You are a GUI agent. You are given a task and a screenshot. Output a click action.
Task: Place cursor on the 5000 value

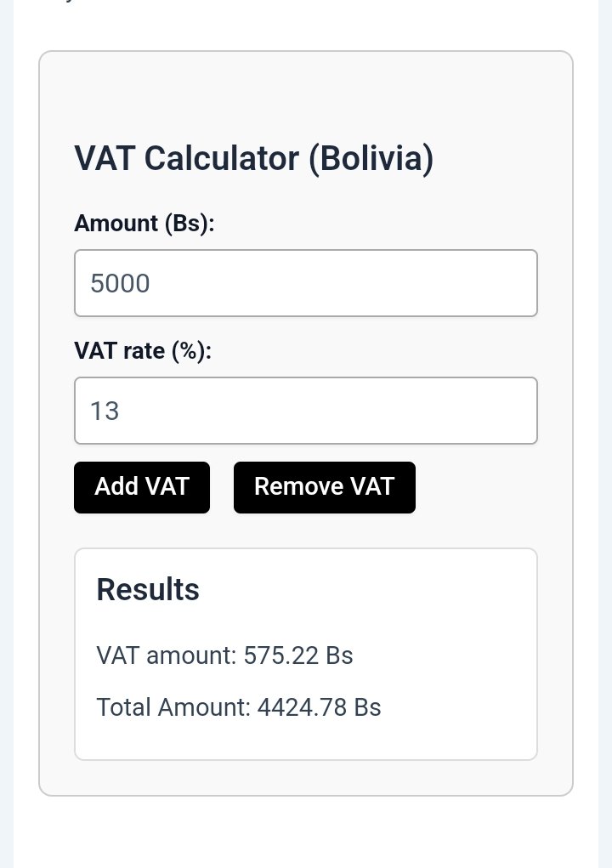[120, 283]
